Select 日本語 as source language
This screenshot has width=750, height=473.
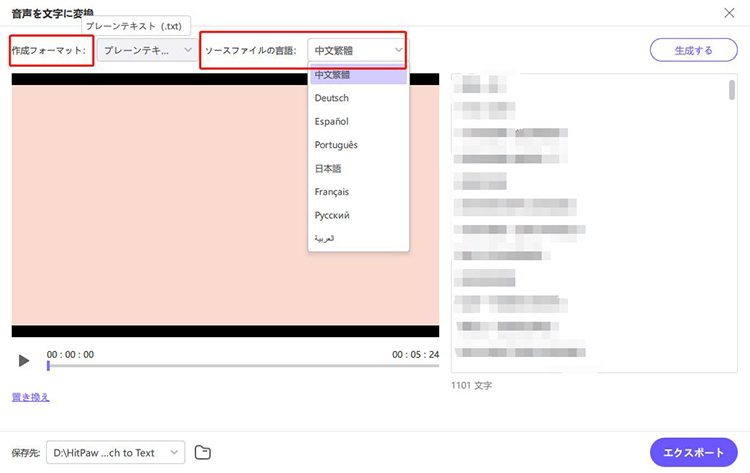[358, 168]
